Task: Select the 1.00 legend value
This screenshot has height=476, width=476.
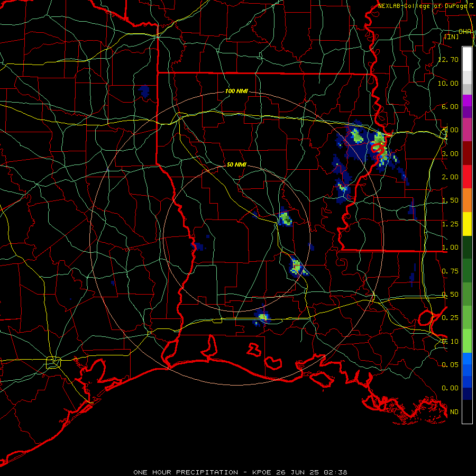Action: [x=450, y=248]
